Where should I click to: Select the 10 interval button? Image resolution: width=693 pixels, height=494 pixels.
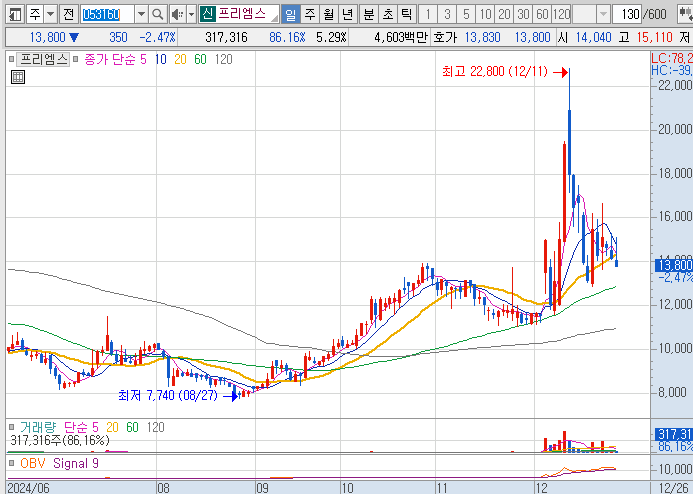pyautogui.click(x=485, y=15)
